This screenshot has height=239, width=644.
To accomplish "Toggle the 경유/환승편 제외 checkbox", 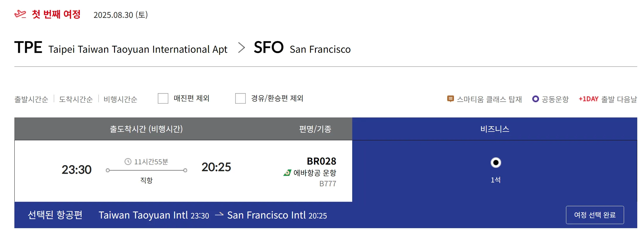I will [240, 98].
